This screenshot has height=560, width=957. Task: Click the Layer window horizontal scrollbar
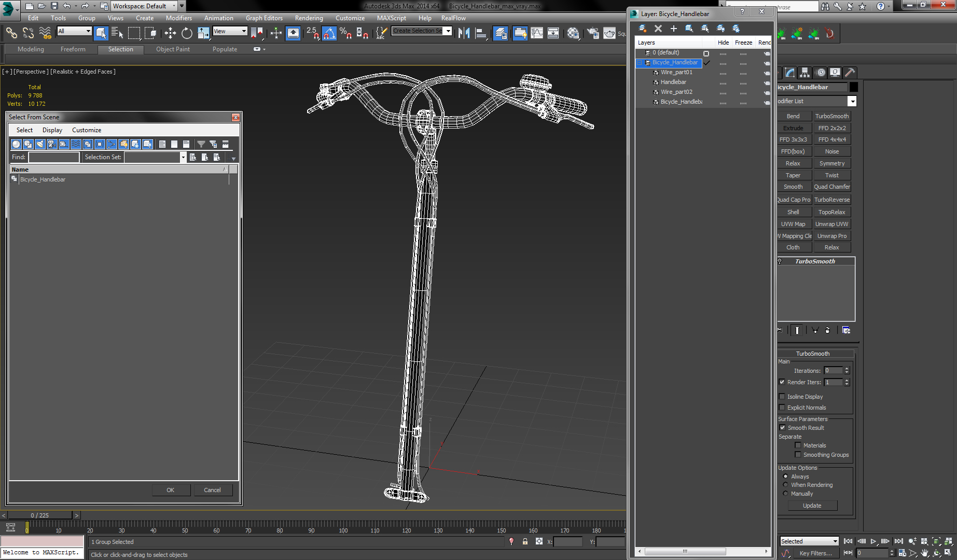tap(685, 551)
